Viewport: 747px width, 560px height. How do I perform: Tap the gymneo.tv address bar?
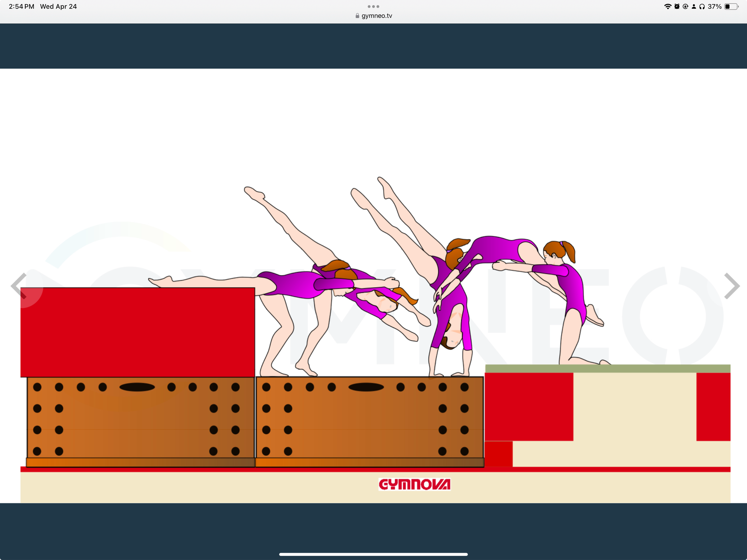376,16
